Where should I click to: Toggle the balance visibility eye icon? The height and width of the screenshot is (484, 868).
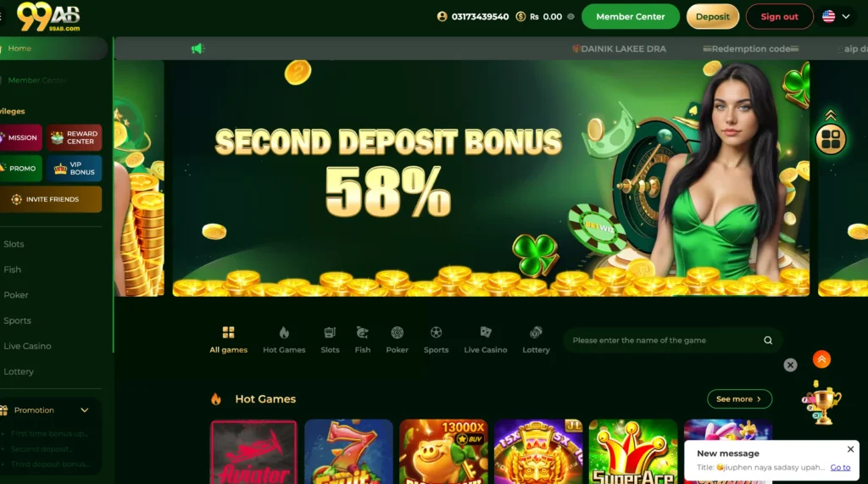coord(570,17)
